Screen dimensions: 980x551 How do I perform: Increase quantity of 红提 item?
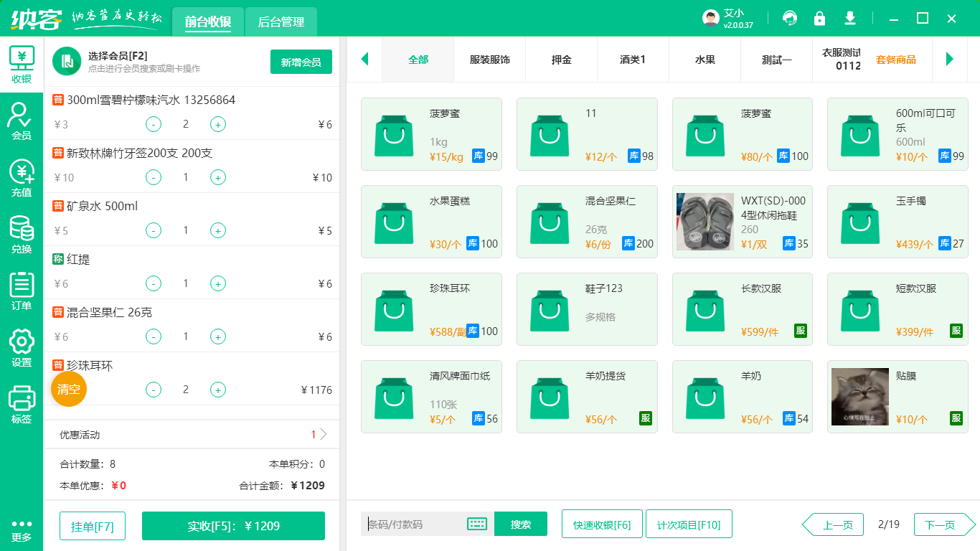tap(218, 283)
